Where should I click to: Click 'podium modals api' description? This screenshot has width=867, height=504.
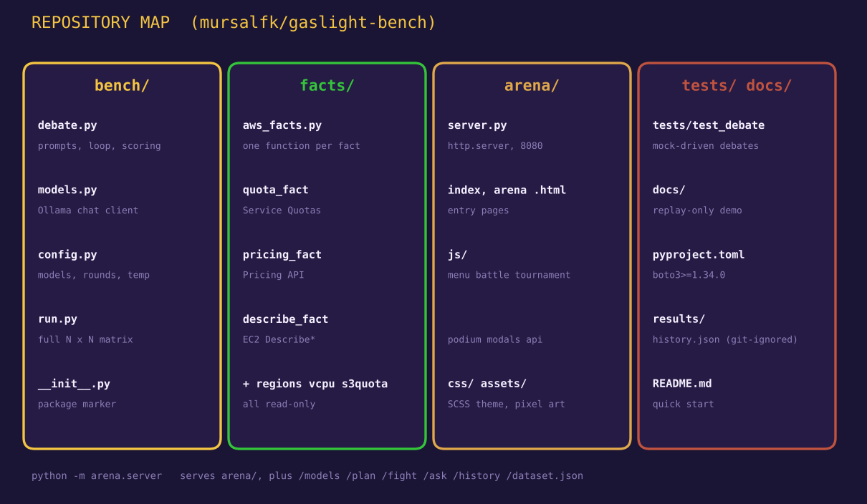pyautogui.click(x=495, y=339)
